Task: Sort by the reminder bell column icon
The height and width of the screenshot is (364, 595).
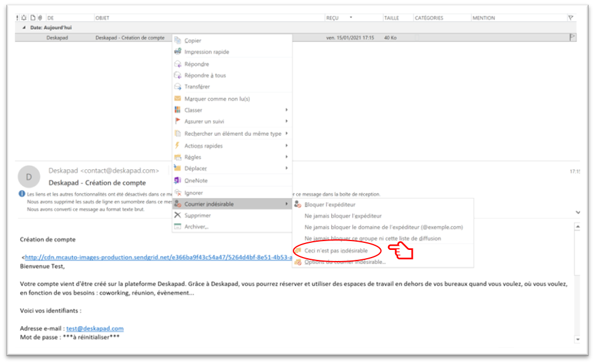Action: [x=24, y=18]
